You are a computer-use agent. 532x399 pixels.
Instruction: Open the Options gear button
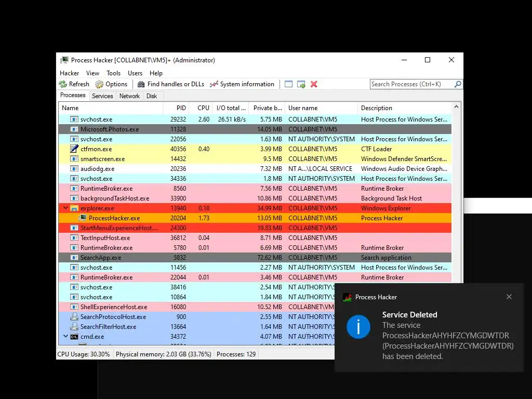(x=111, y=84)
